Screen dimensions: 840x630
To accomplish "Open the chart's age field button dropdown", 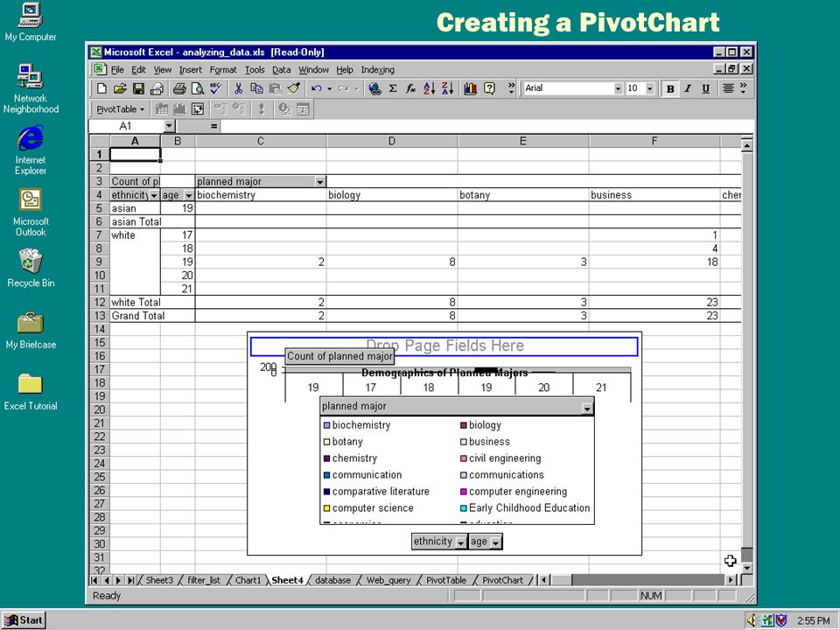I will pyautogui.click(x=496, y=542).
